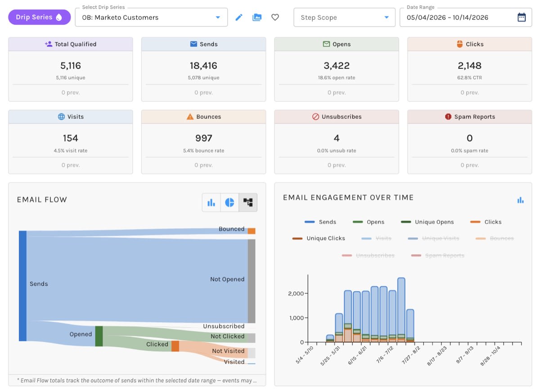Click the tallest engagement chart bar
Screen dimensions: 540x392
[401, 310]
